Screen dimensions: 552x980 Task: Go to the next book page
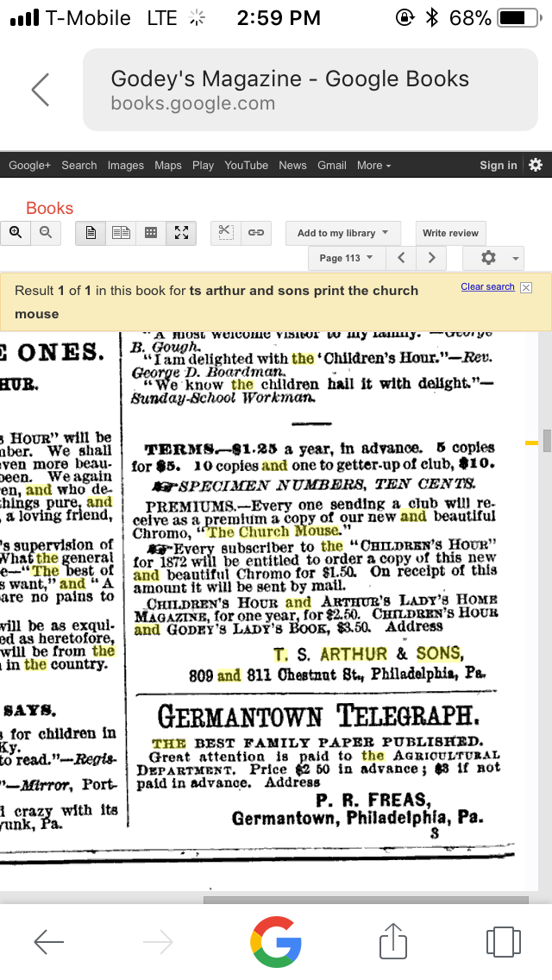(x=431, y=258)
